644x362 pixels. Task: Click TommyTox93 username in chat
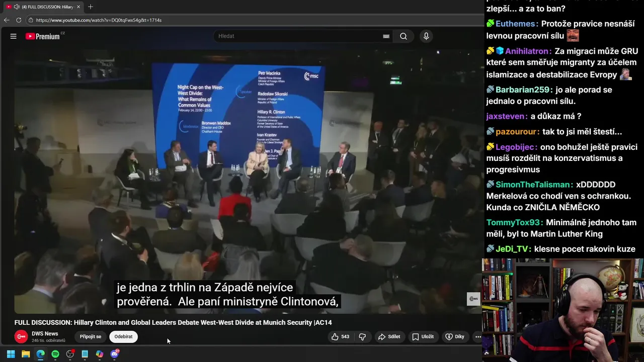coord(513,223)
